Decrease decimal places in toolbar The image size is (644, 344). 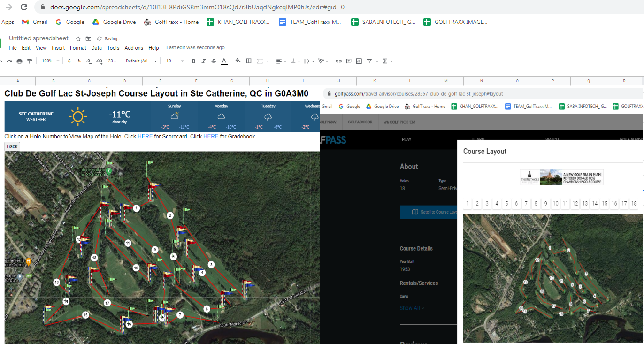click(x=89, y=61)
